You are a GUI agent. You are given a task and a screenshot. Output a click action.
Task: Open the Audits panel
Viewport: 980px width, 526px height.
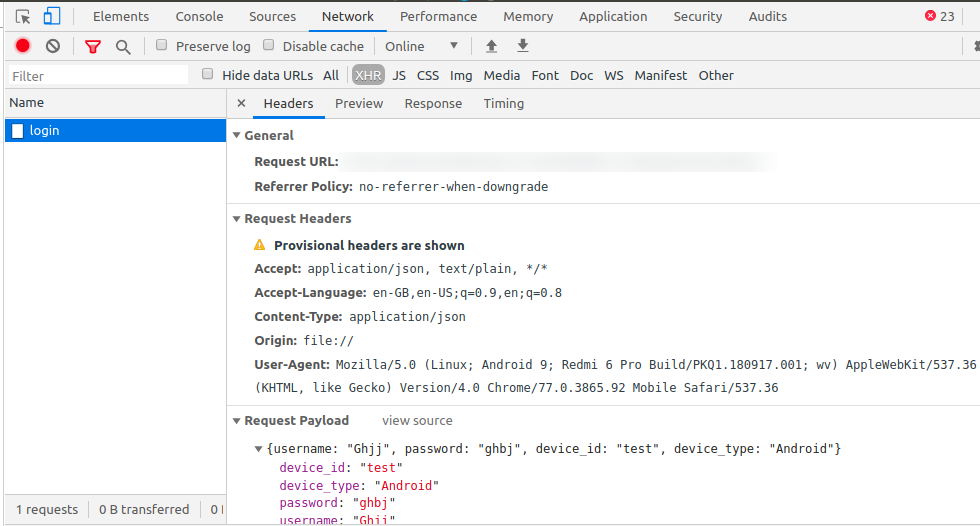pos(768,16)
